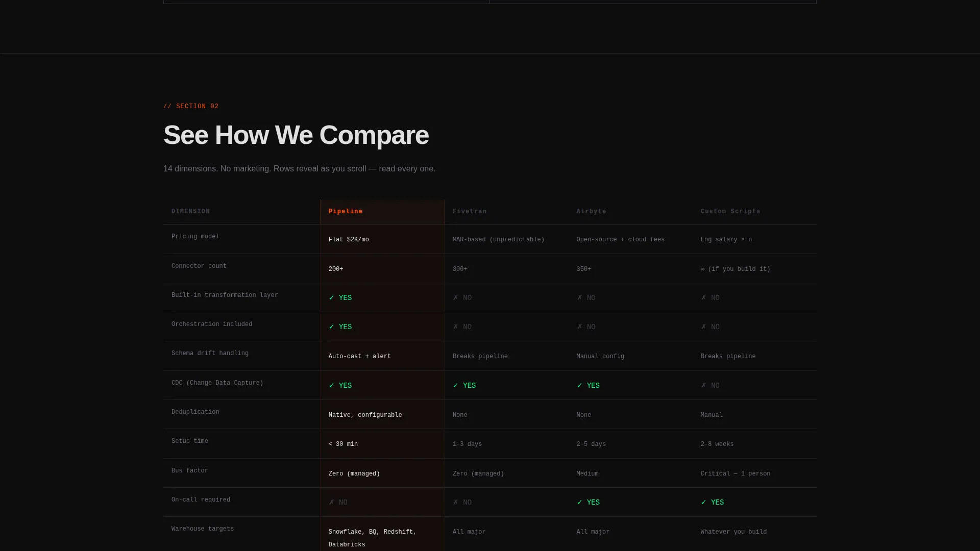
Task: Click Airbyte 'None' deduplication cell
Action: pyautogui.click(x=584, y=415)
